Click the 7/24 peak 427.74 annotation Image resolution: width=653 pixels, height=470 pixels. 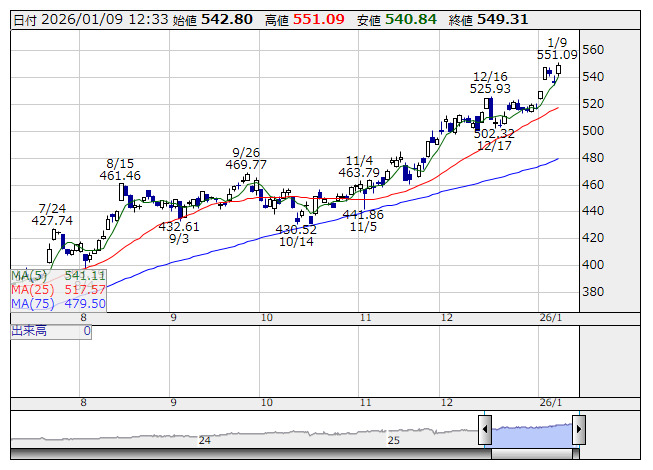[52, 214]
